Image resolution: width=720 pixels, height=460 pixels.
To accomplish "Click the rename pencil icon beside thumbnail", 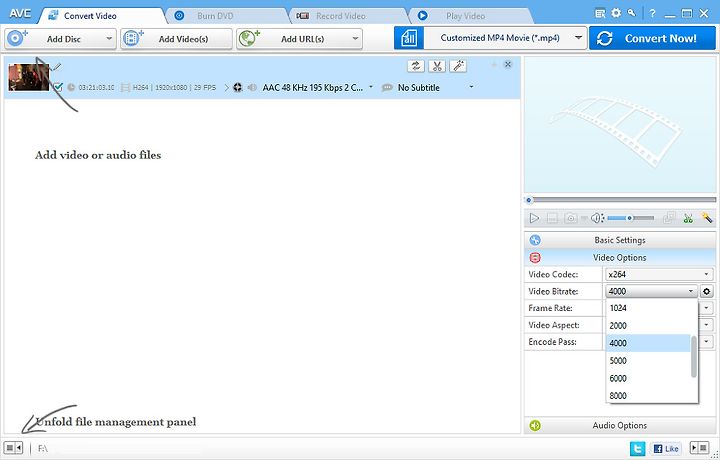I will [x=57, y=67].
